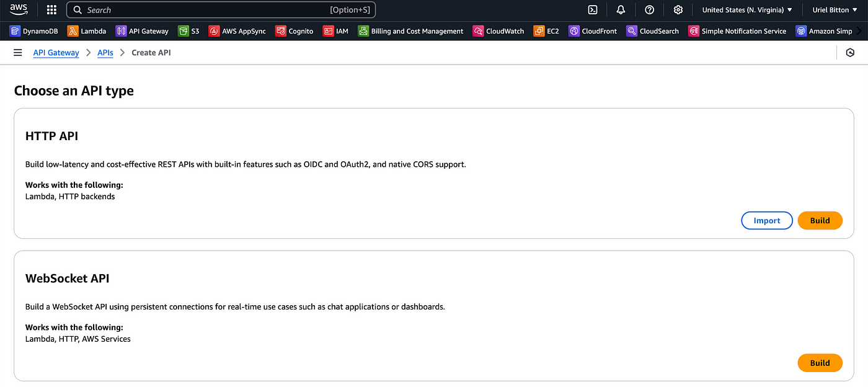
Task: Open the Uriel Bitton account menu
Action: click(x=834, y=10)
